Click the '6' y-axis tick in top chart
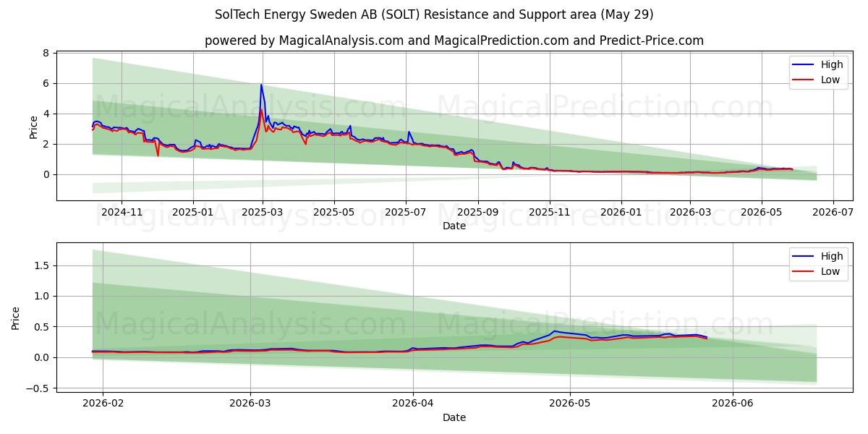 (46, 84)
